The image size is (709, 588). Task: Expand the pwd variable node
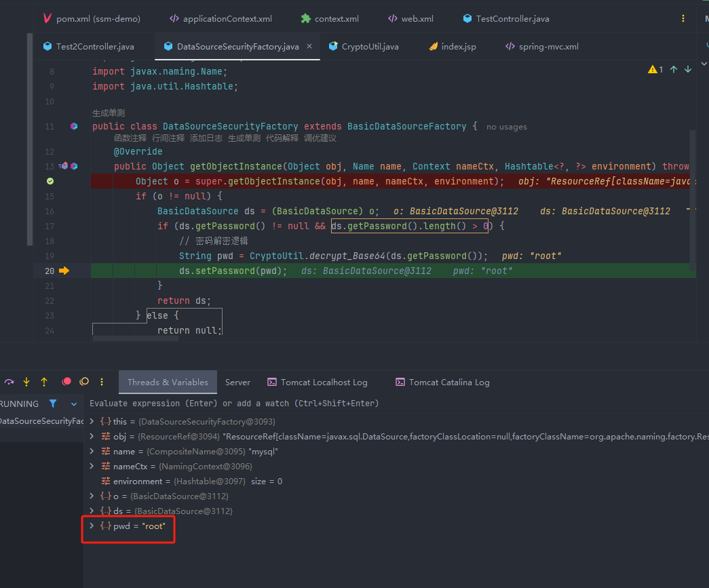pyautogui.click(x=92, y=526)
